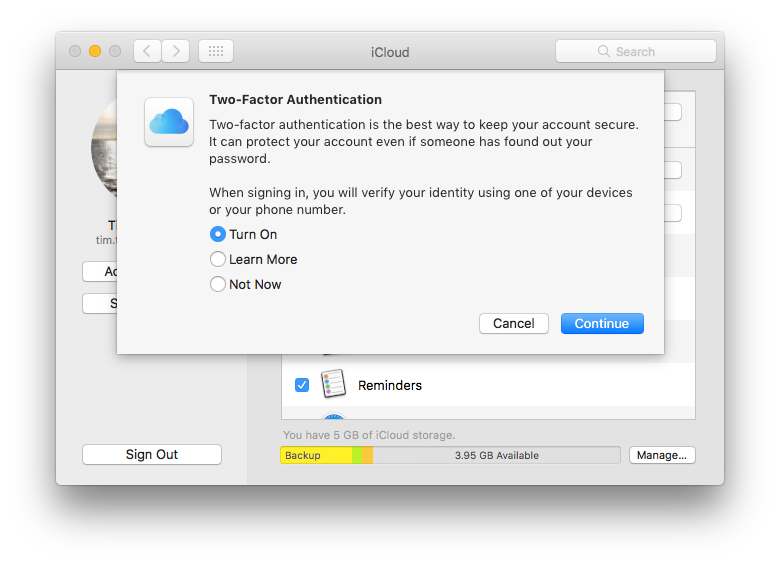Click the Reminders app icon

[333, 384]
